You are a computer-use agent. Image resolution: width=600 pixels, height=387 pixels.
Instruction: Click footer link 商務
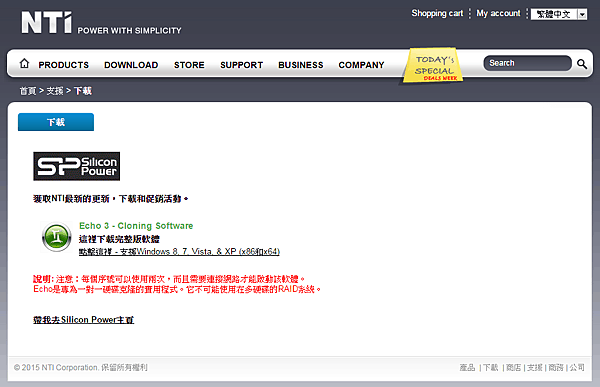[556, 367]
